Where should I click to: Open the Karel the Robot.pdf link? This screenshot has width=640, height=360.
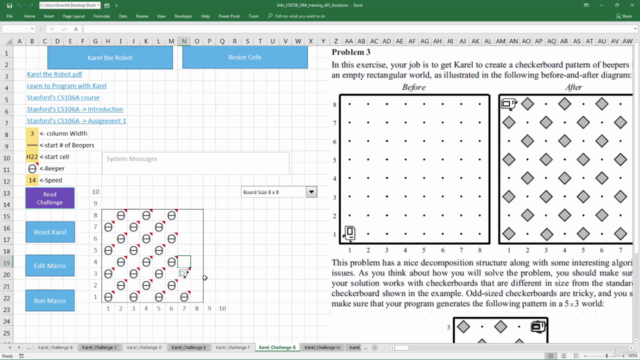[x=54, y=74]
